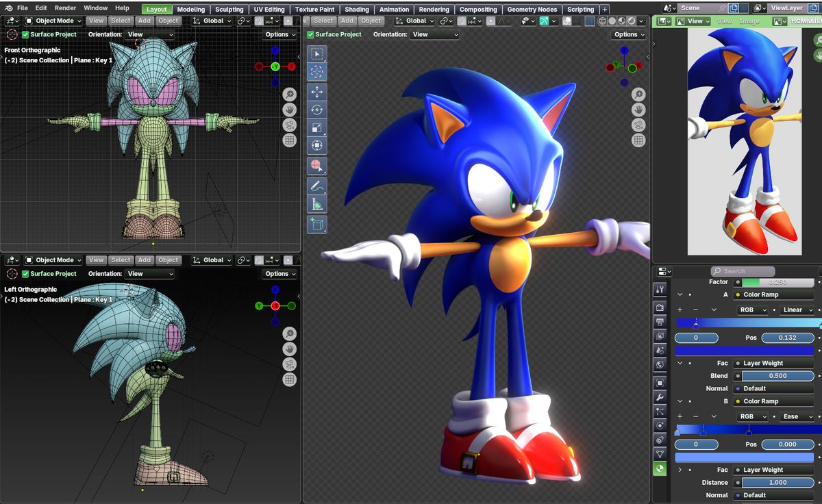Click View button in Front Orthographic header

coord(97,21)
